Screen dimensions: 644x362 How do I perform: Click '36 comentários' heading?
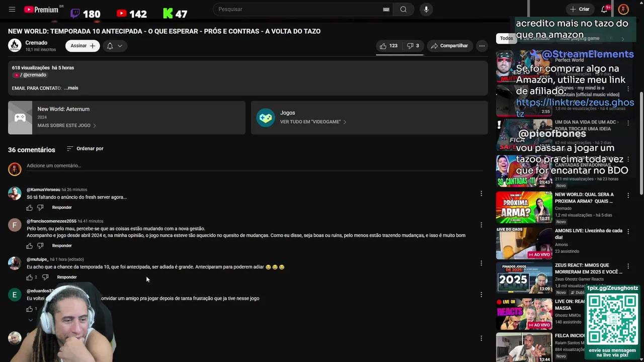[x=32, y=150]
